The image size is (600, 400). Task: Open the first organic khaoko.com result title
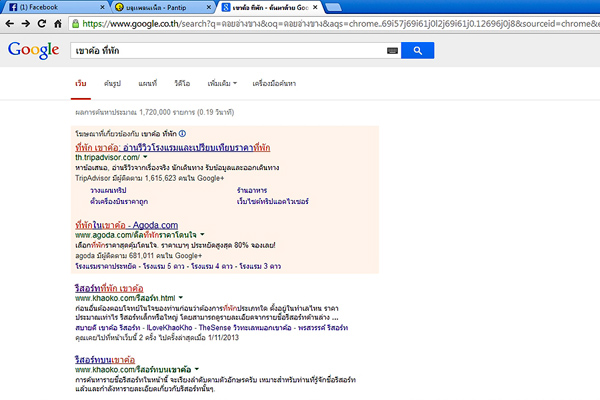click(109, 288)
